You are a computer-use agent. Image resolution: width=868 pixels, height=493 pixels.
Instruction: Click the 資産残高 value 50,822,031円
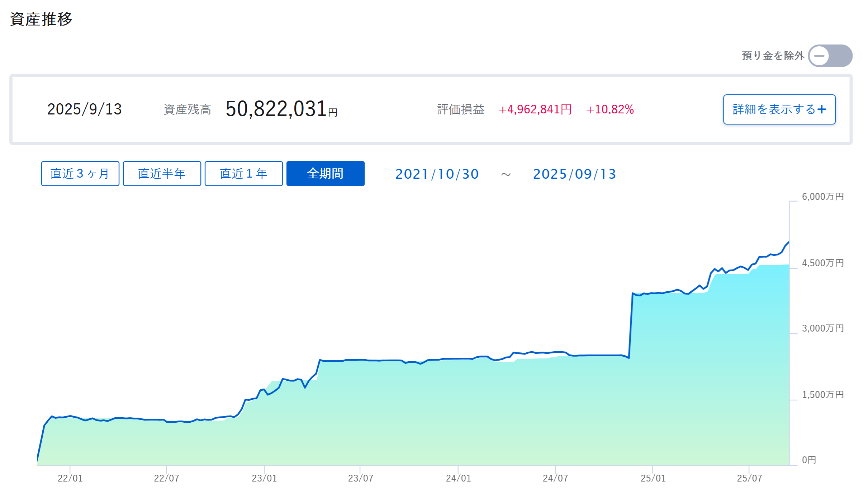[281, 109]
